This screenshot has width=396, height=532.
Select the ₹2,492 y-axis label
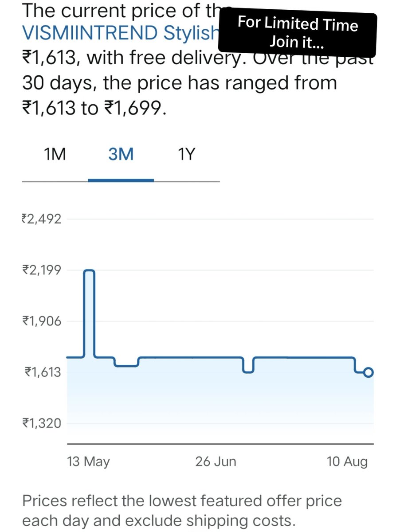point(41,219)
